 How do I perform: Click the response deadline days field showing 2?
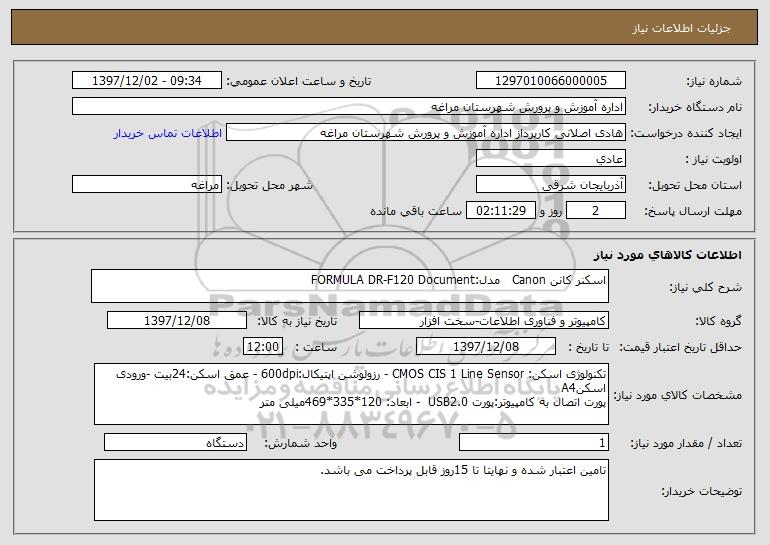click(x=596, y=211)
